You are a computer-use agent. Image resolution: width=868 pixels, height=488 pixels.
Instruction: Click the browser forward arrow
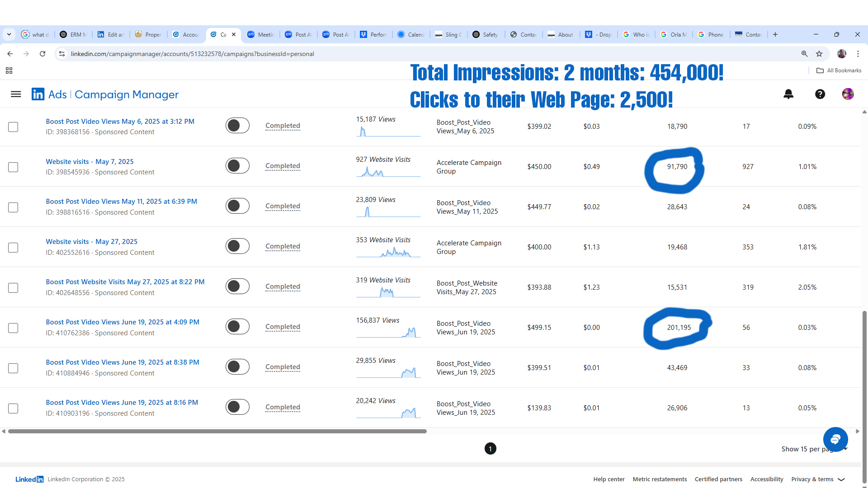pos(26,54)
